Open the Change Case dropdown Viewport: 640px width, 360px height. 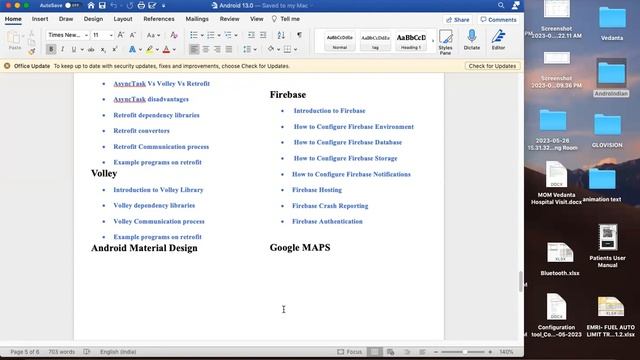click(153, 36)
